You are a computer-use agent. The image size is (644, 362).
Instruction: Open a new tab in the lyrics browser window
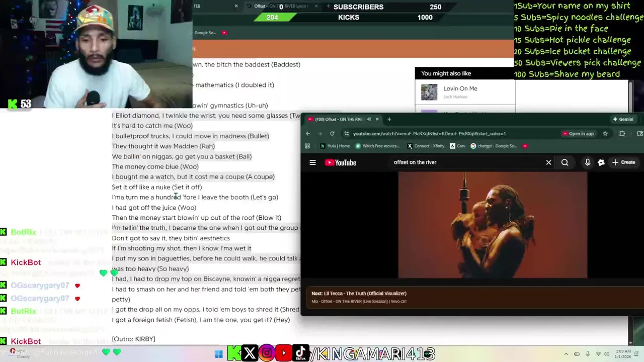point(329,6)
